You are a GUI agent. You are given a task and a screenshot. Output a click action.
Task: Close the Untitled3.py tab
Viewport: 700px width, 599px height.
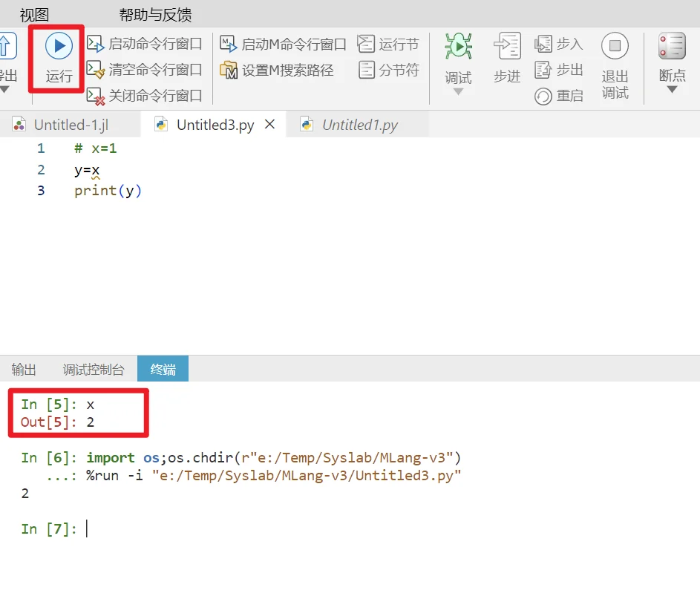(269, 124)
